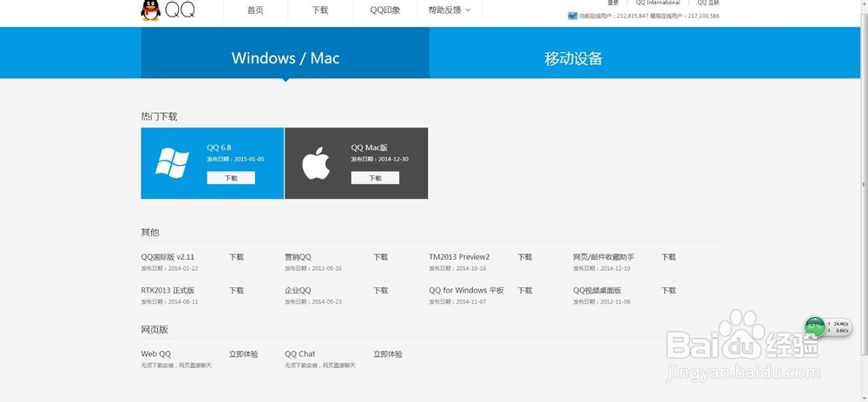Click 立即体验 for Web QQ
This screenshot has height=402, width=868.
tap(244, 354)
